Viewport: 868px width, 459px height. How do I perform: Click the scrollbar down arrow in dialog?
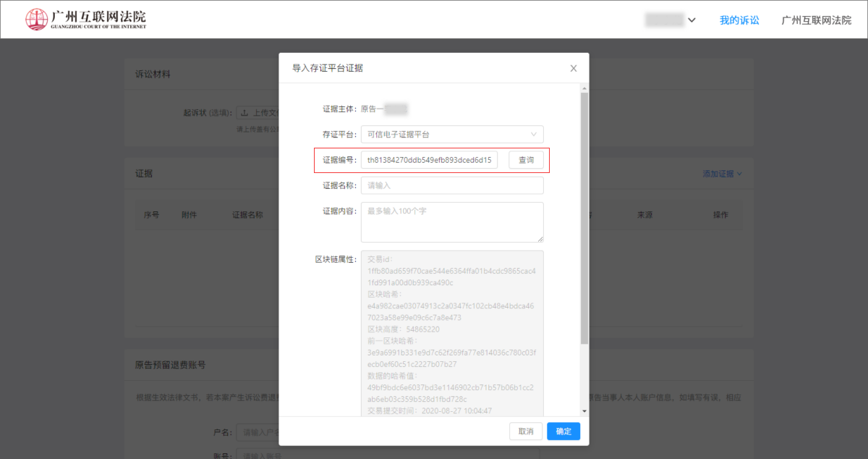tap(584, 412)
